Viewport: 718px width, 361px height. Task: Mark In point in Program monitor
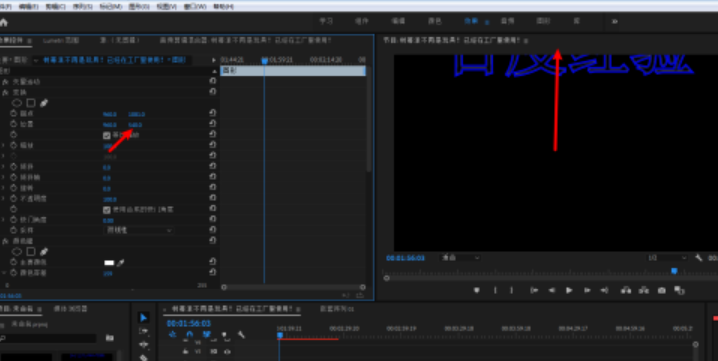[495, 290]
